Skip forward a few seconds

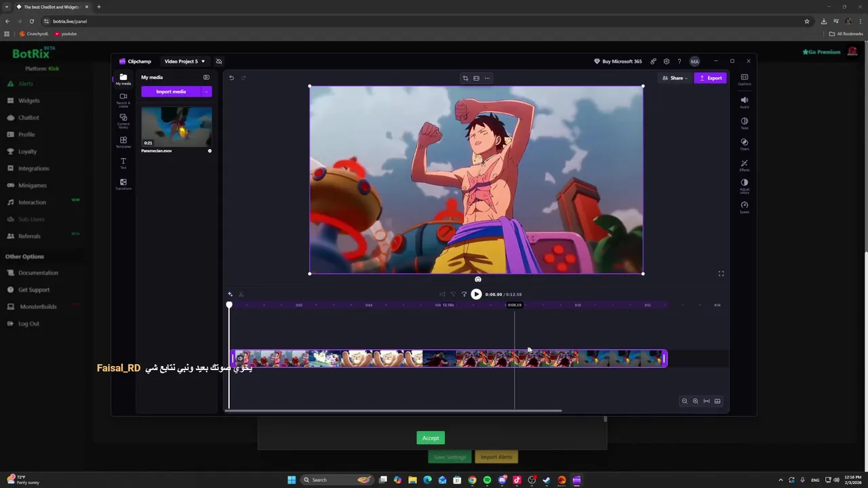pyautogui.click(x=464, y=294)
